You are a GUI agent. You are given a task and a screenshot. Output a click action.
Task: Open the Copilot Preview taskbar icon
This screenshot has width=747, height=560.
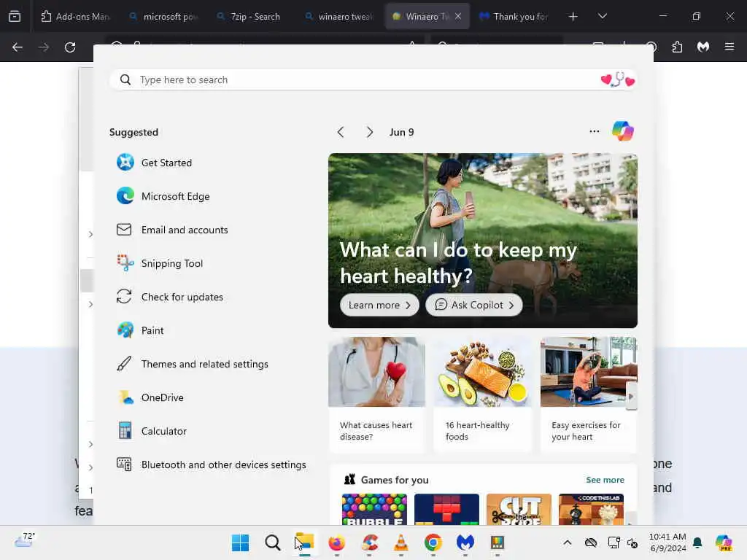click(x=724, y=542)
